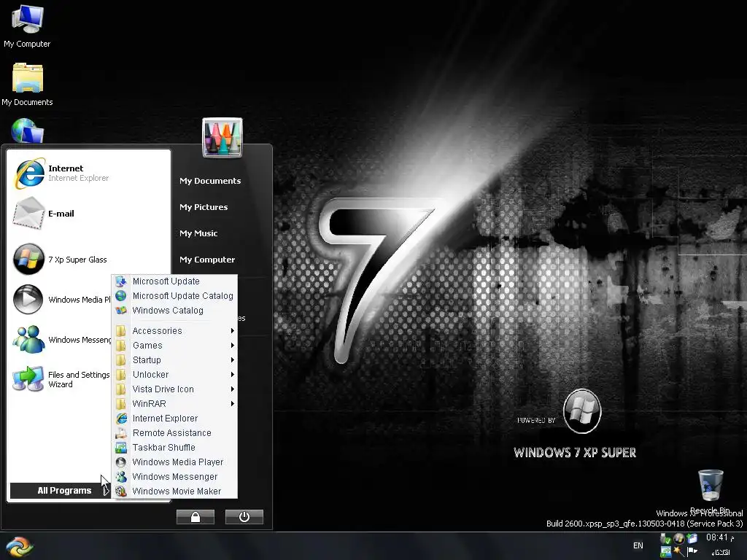The width and height of the screenshot is (747, 560).
Task: Click the Safely Remove Hardware tray icon
Action: click(666, 539)
